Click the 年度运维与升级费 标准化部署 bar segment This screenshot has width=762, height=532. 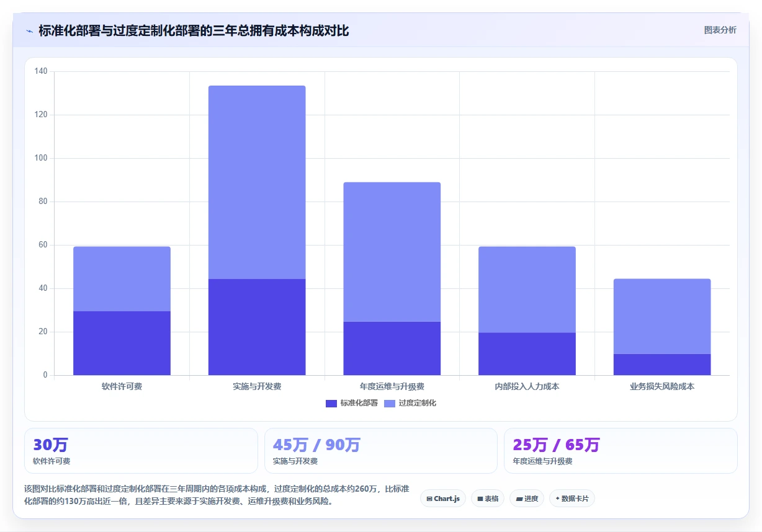pos(392,348)
